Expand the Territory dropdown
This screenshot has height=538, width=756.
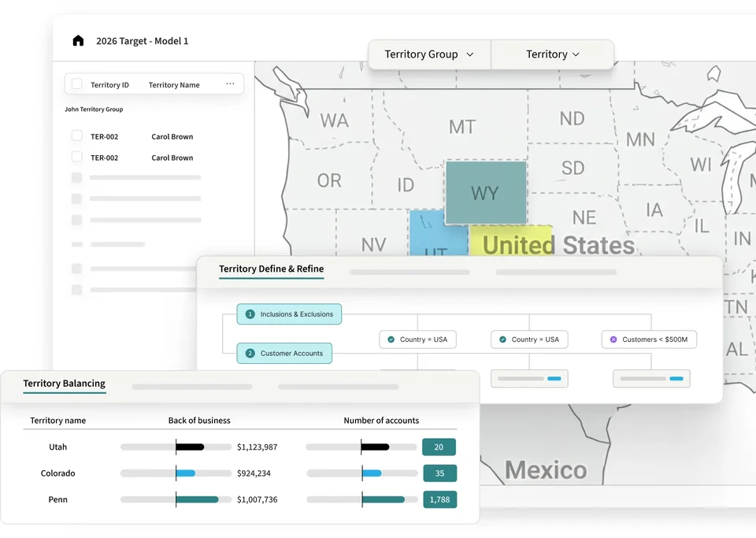coord(553,54)
